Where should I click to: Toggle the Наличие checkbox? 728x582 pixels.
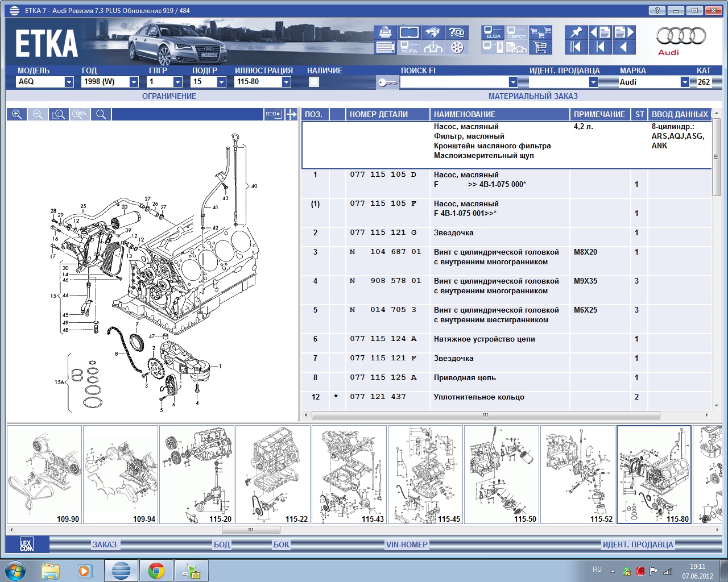tap(314, 82)
